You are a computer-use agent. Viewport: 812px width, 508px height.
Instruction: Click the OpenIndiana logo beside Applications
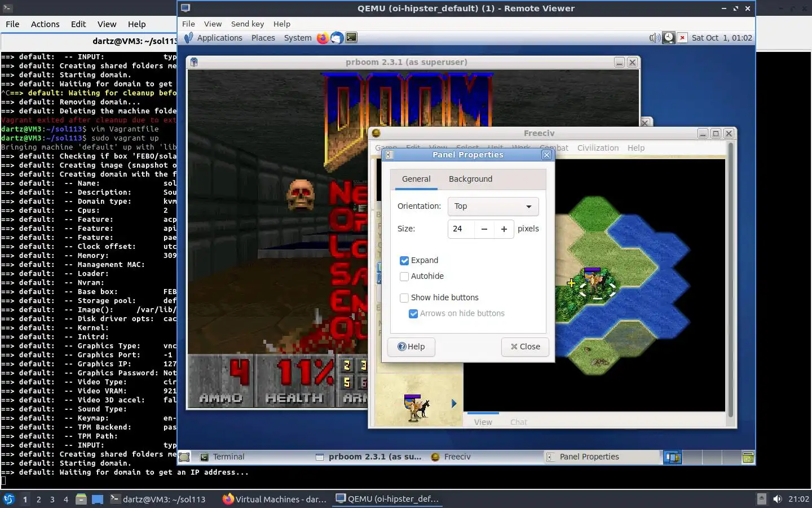(188, 38)
